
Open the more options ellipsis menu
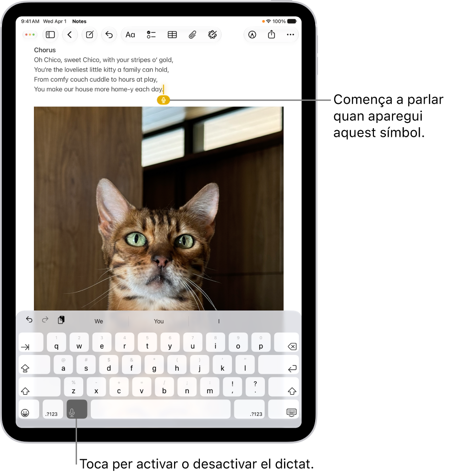pyautogui.click(x=290, y=35)
